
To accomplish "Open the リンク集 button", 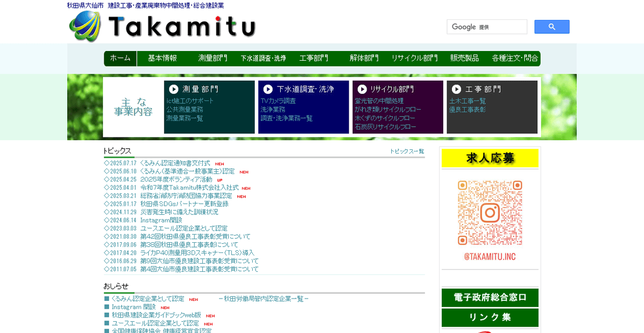I will click(489, 317).
